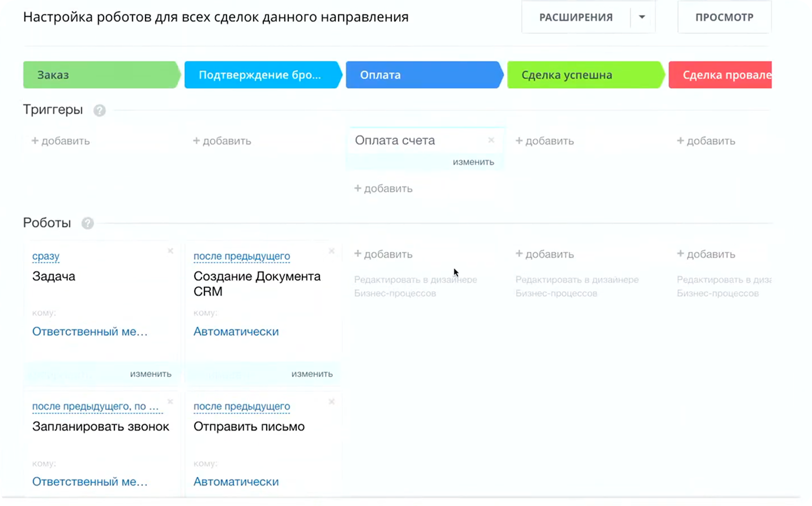Click Ответственный ме... under Задача robot

coord(90,331)
